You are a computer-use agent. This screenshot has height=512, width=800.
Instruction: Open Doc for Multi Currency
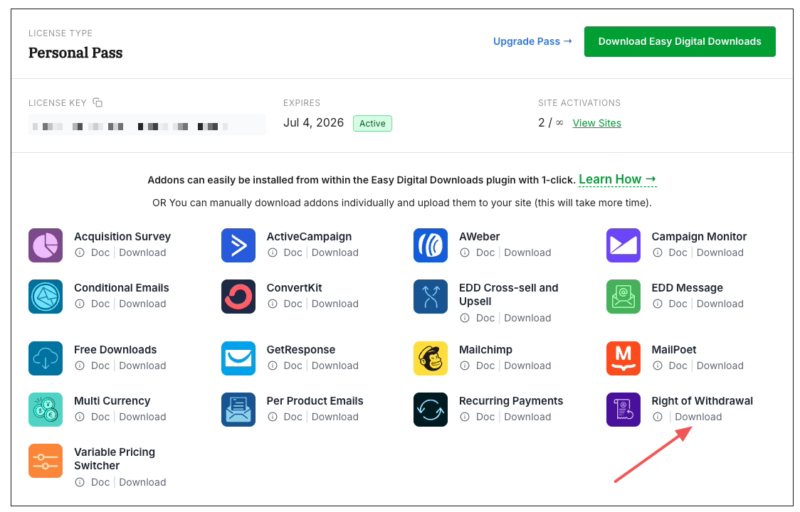pyautogui.click(x=100, y=417)
